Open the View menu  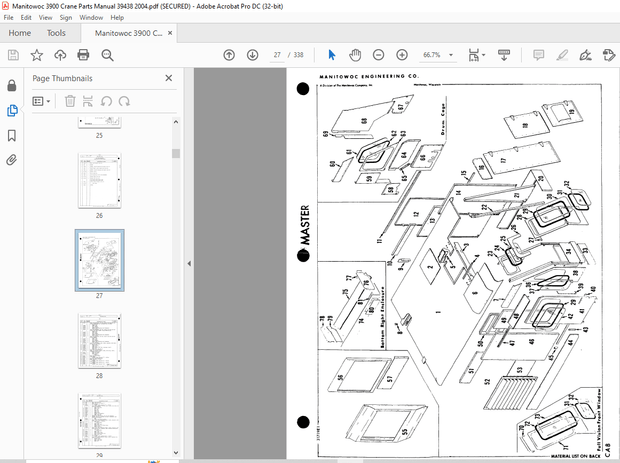tap(45, 17)
